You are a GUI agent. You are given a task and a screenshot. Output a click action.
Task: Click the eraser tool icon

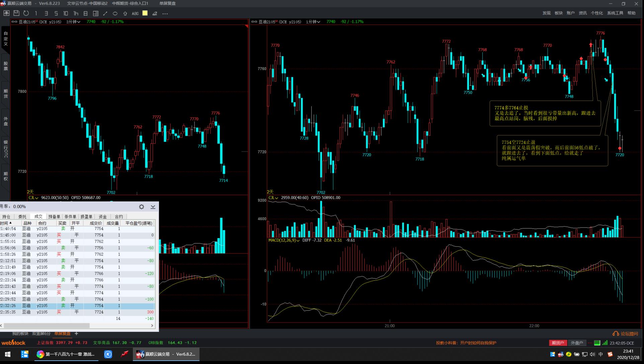(155, 13)
